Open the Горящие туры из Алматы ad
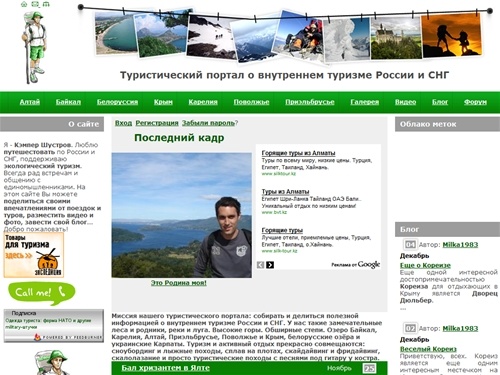Screen dimensions: 500x375 click(x=298, y=153)
